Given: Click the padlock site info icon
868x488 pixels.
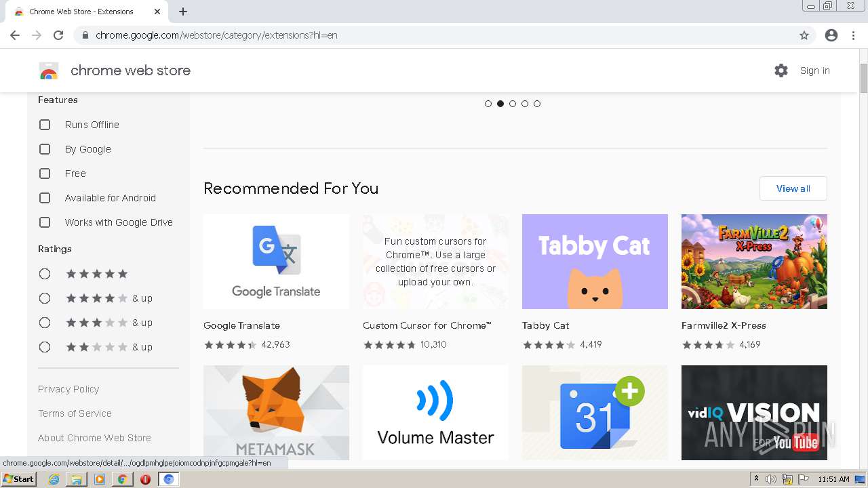Looking at the screenshot, I should point(85,35).
